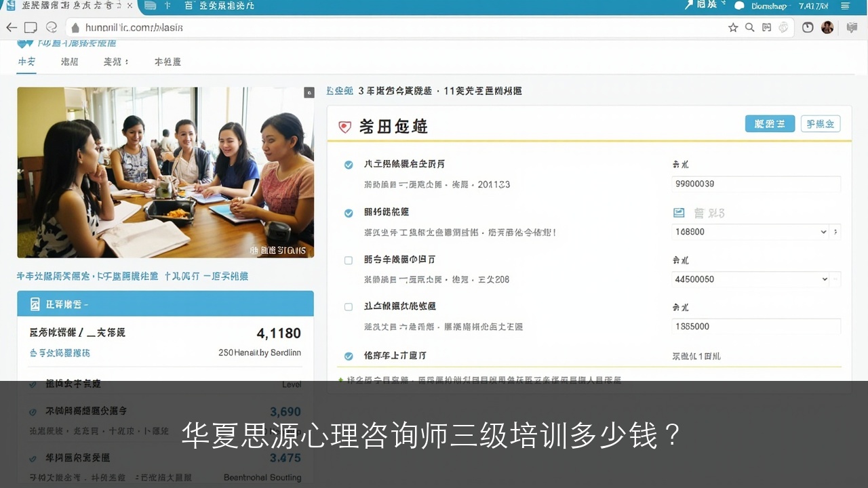Click the site info icon inside address bar
868x488 pixels.
76,28
